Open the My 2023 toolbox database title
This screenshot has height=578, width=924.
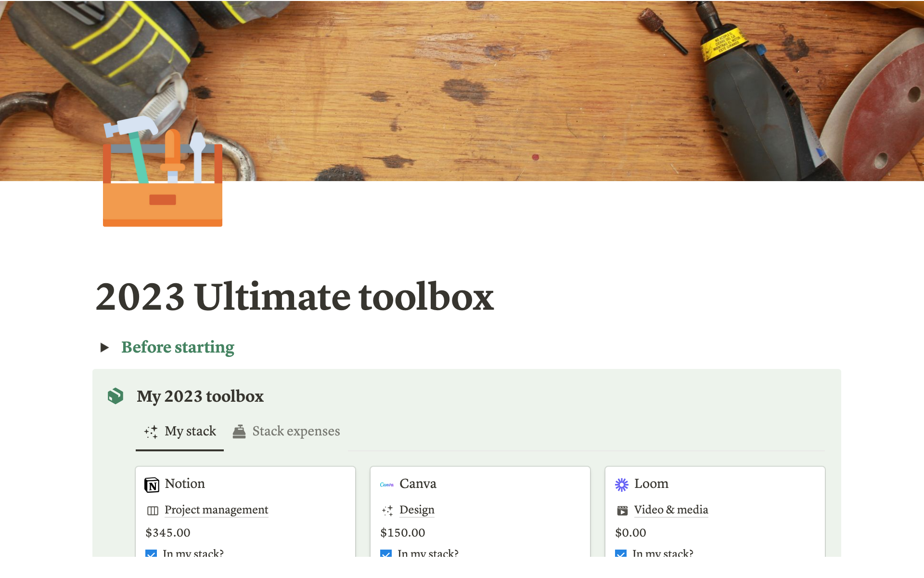tap(200, 396)
